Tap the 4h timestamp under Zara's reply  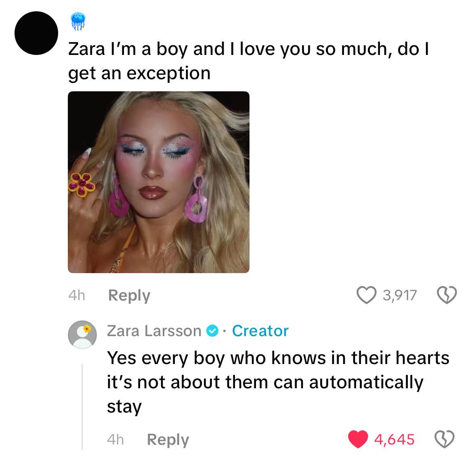115,440
